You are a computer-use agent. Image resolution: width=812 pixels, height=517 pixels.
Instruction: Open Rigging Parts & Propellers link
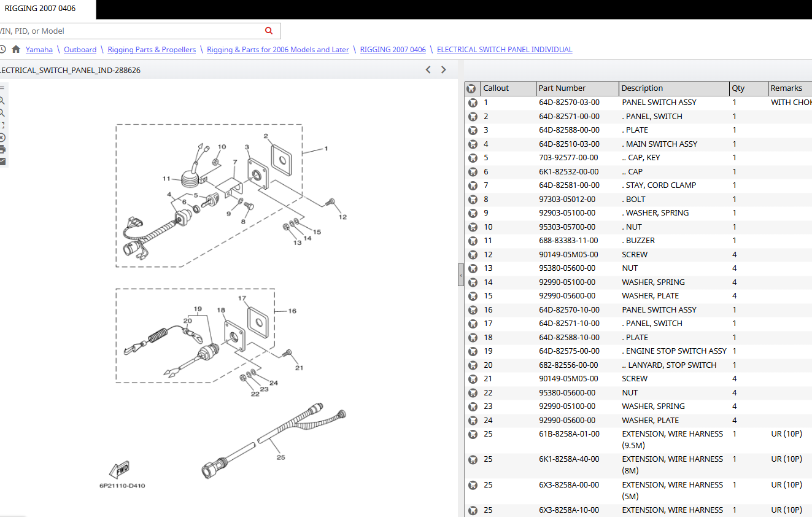(152, 50)
